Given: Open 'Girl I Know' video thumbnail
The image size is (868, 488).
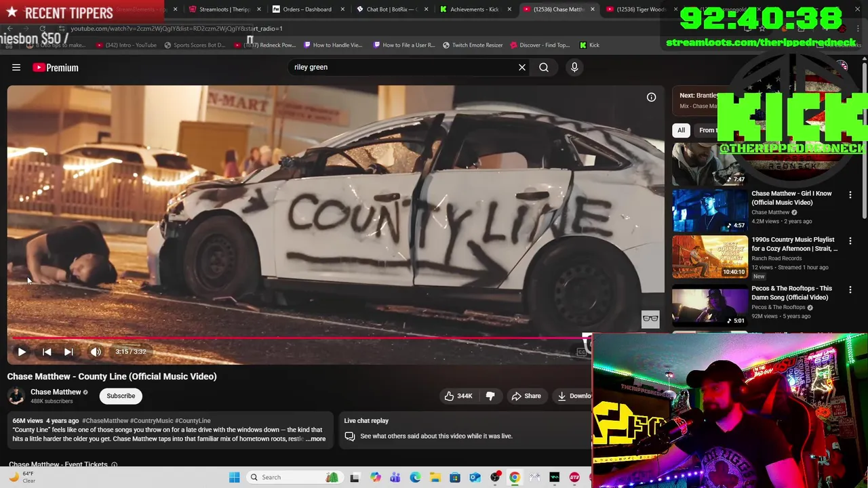Looking at the screenshot, I should click(x=710, y=211).
